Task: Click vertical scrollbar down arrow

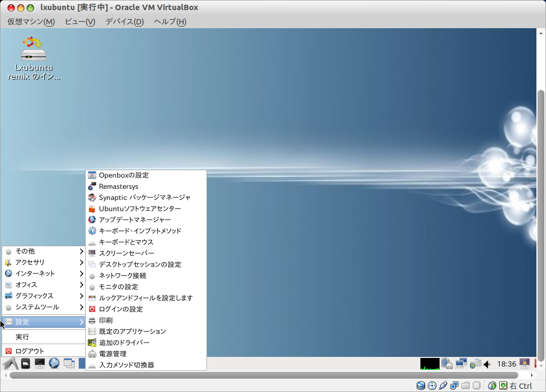Action: 541,366
